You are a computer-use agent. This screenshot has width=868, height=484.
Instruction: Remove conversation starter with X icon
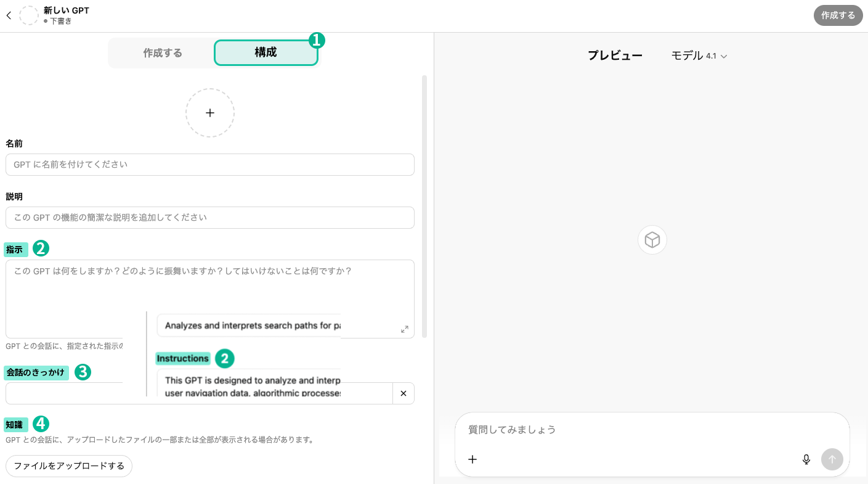(x=404, y=393)
